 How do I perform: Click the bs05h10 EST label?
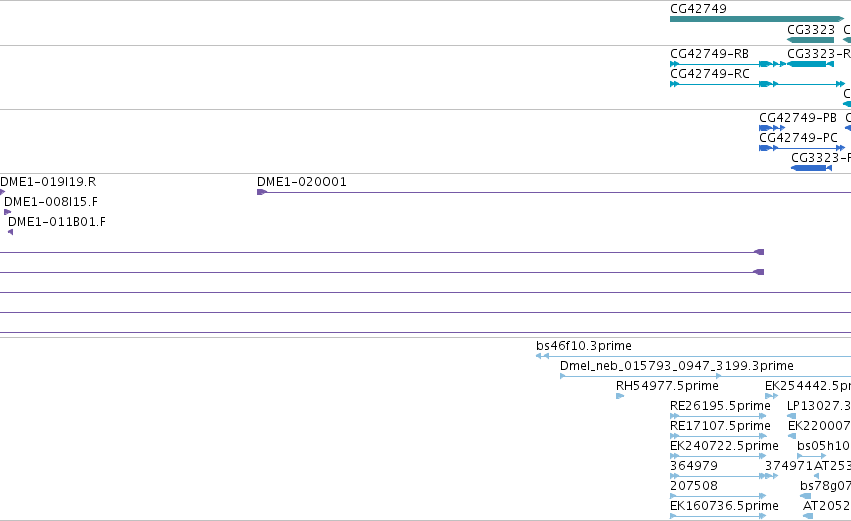point(824,446)
